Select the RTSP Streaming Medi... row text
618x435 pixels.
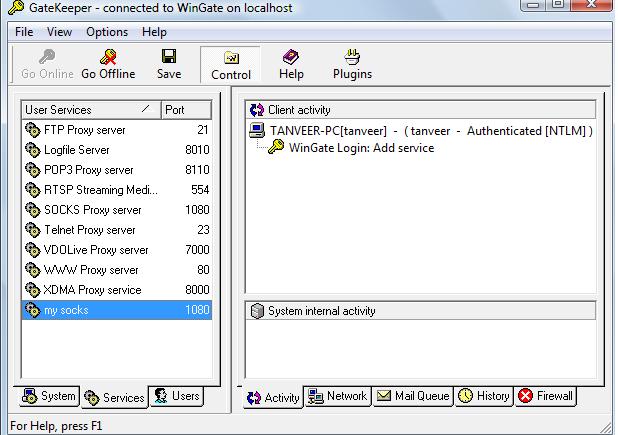pos(101,190)
